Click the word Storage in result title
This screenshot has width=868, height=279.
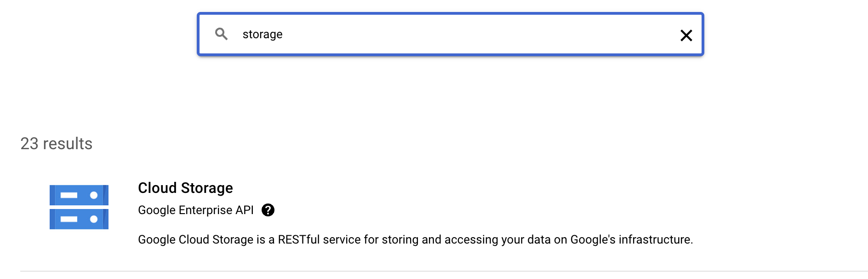pyautogui.click(x=207, y=188)
